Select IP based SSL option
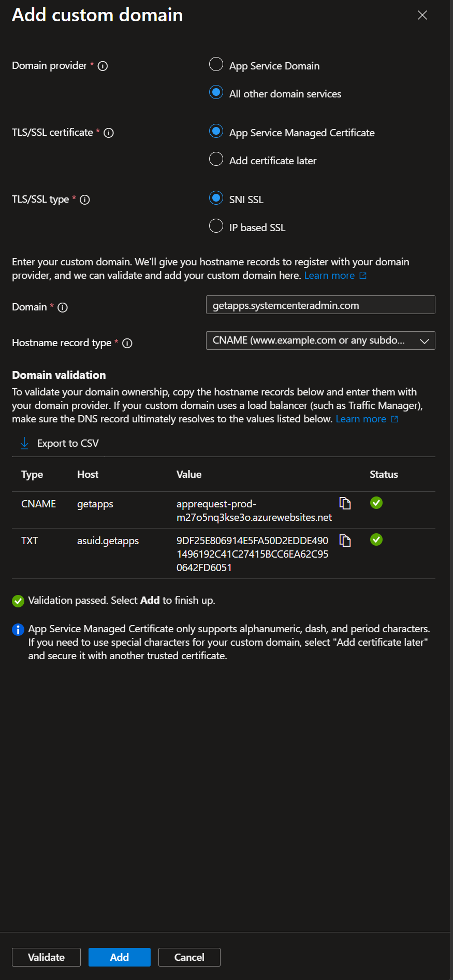The height and width of the screenshot is (980, 453). click(216, 226)
